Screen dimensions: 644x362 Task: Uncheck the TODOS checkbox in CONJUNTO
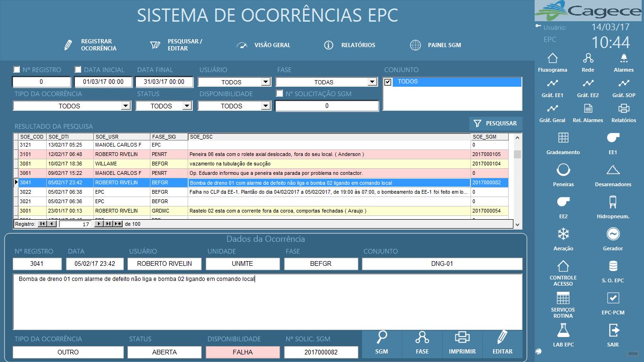tap(388, 82)
